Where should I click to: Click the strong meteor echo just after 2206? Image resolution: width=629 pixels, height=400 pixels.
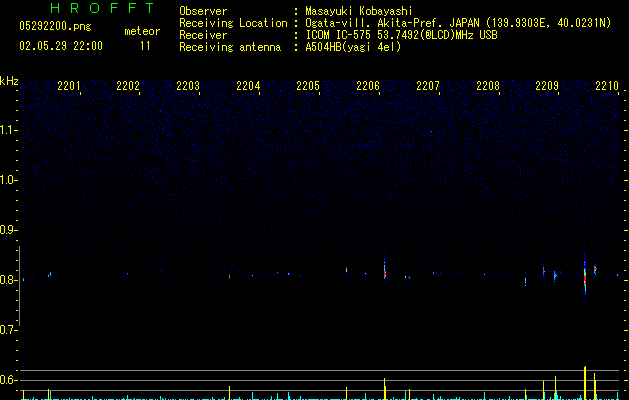click(384, 270)
